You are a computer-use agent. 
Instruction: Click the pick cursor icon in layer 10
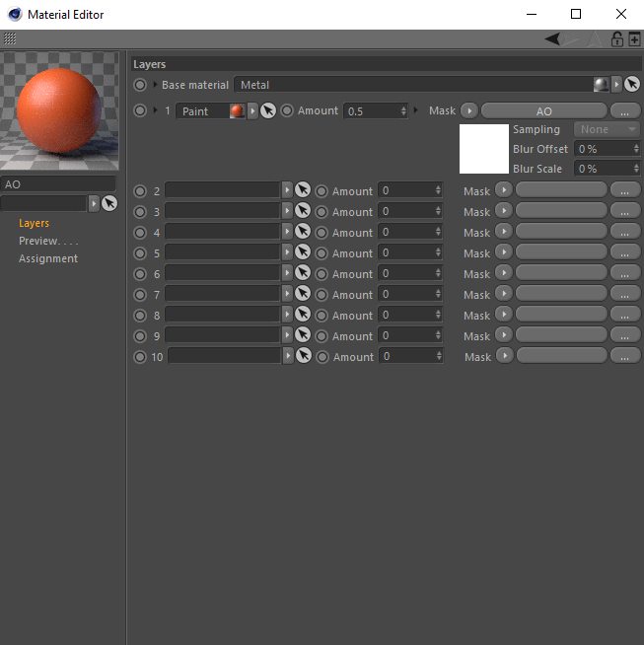pos(304,356)
